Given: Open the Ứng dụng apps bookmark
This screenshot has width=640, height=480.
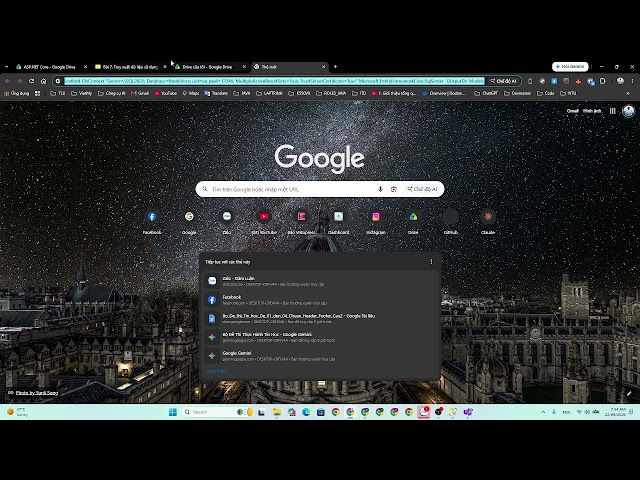Looking at the screenshot, I should 16,93.
